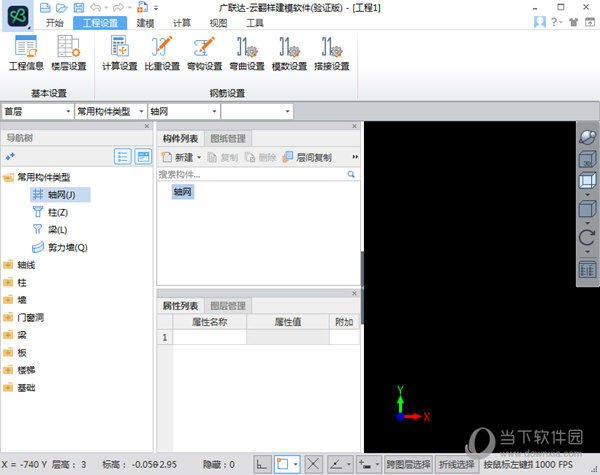Click the floor display table icon on right toolbar
Image resolution: width=600 pixels, height=475 pixels.
(x=587, y=269)
